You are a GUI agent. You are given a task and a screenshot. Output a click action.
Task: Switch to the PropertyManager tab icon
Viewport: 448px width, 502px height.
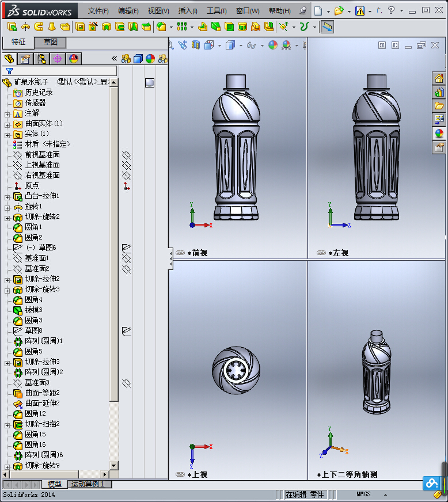[25, 59]
